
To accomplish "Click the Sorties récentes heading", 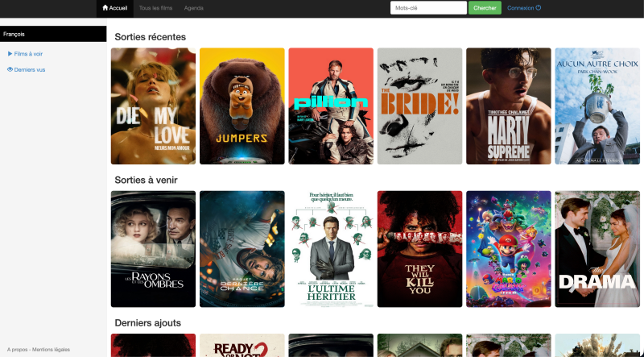I will coord(150,37).
